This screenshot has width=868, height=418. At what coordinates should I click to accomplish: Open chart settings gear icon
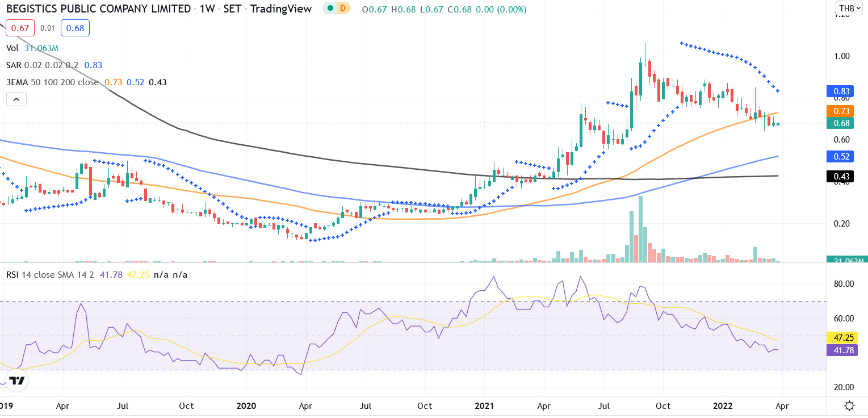[850, 406]
